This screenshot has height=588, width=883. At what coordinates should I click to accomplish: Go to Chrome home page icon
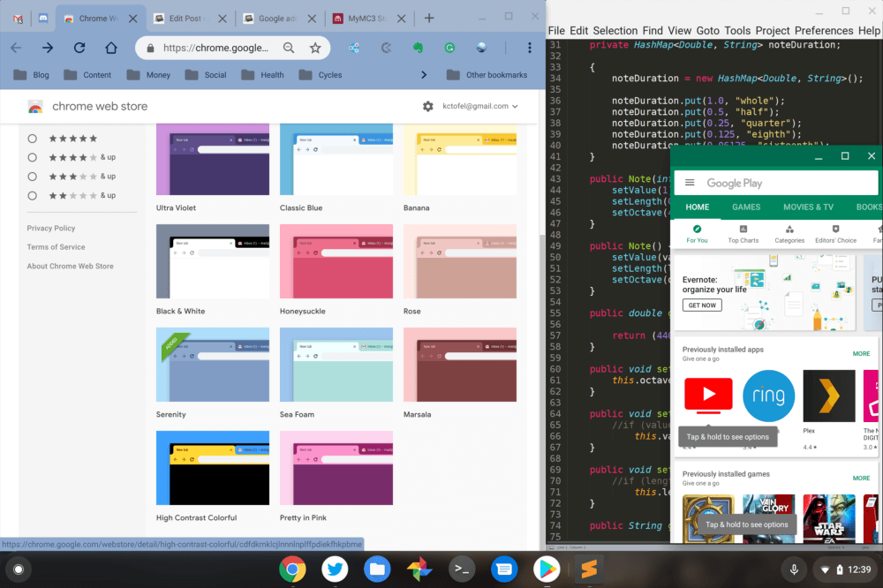pos(111,48)
